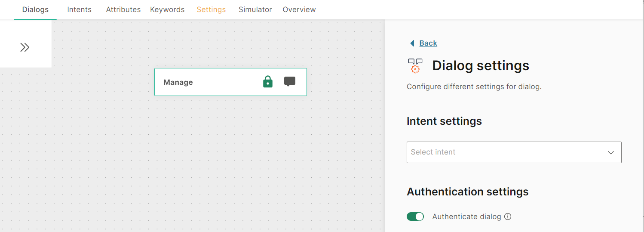The height and width of the screenshot is (232, 644).
Task: Click the Back link
Action: click(x=428, y=43)
